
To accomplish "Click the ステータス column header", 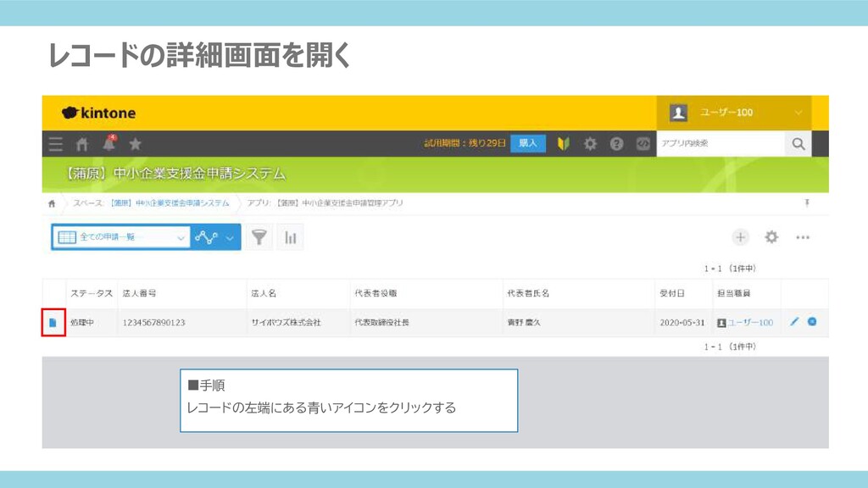I will tap(92, 293).
